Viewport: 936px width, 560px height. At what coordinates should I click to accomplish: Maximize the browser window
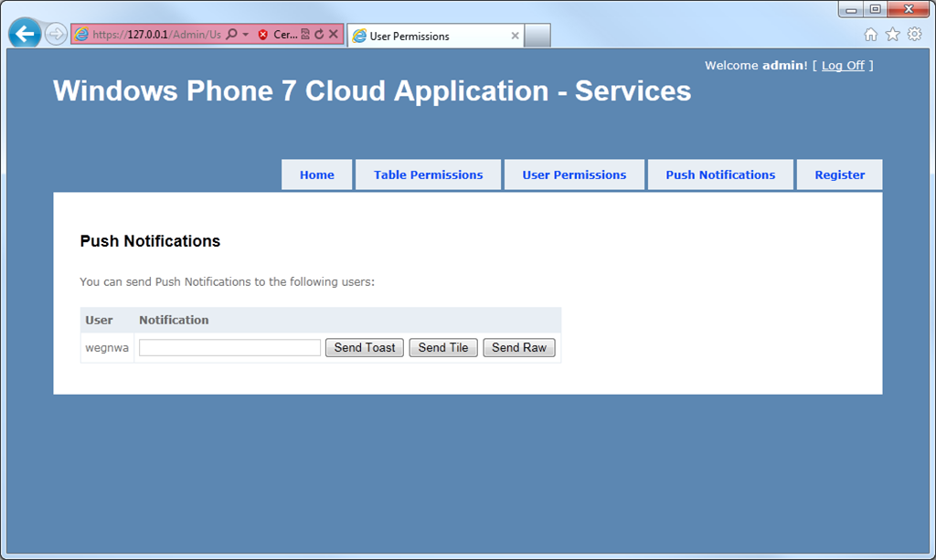[x=875, y=9]
